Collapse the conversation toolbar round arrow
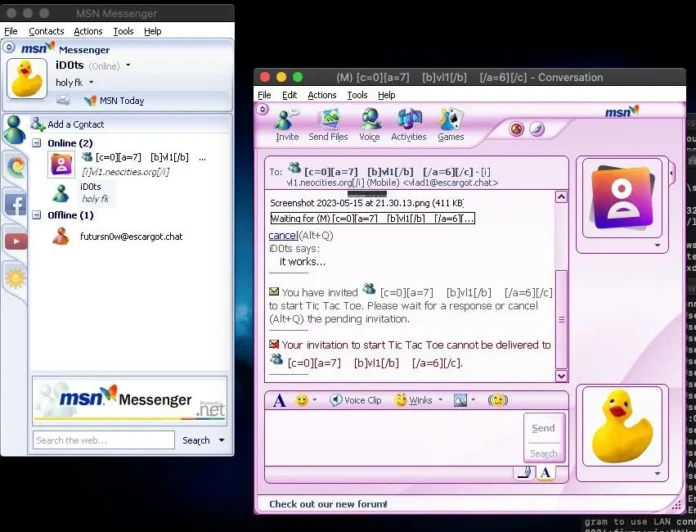The width and height of the screenshot is (696, 532). click(262, 109)
